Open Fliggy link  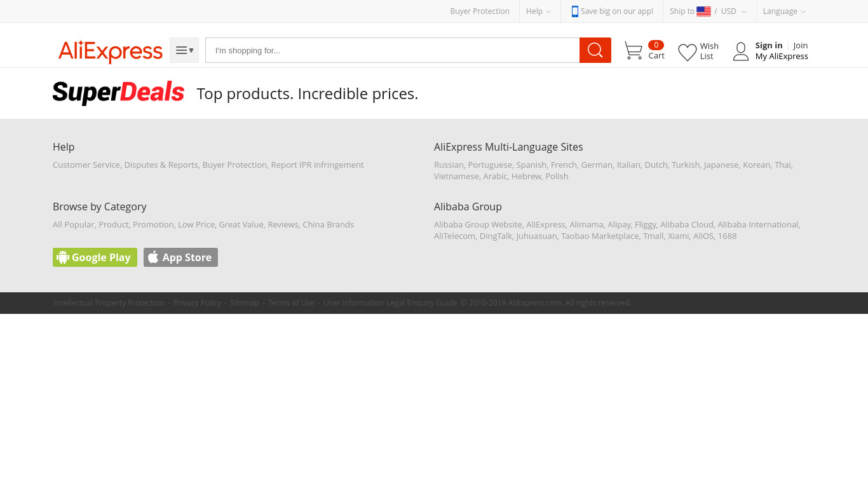point(645,224)
